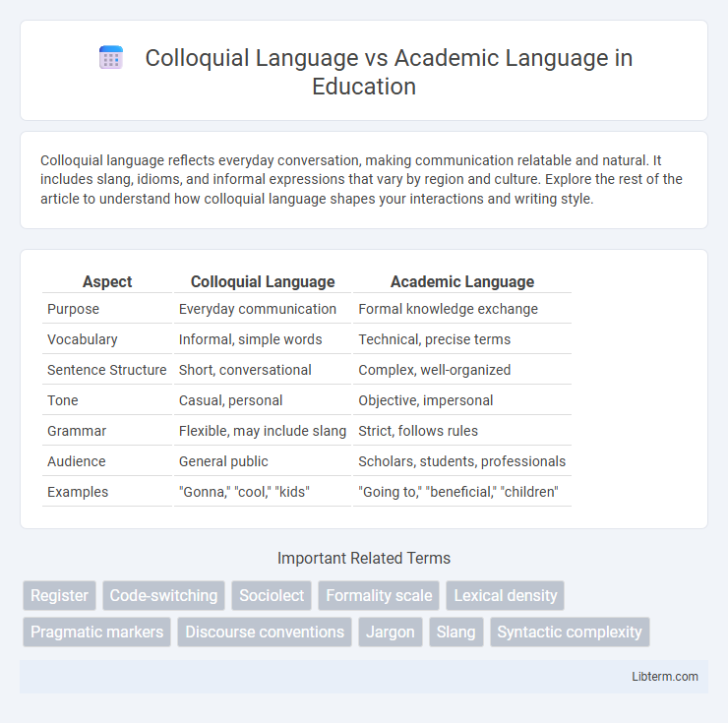This screenshot has width=728, height=723.
Task: Select the "Complex, well-organized" cell
Action: tap(462, 370)
